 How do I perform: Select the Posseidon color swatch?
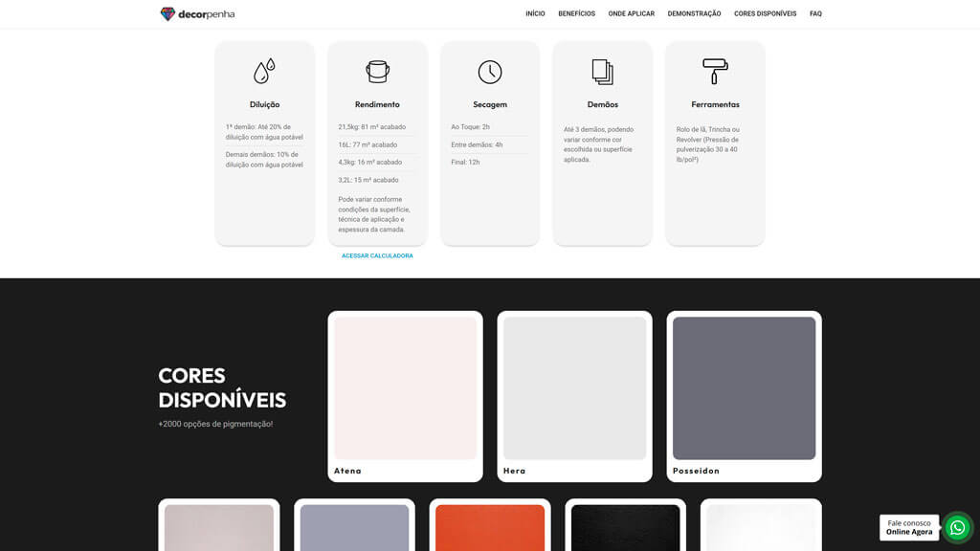(744, 388)
